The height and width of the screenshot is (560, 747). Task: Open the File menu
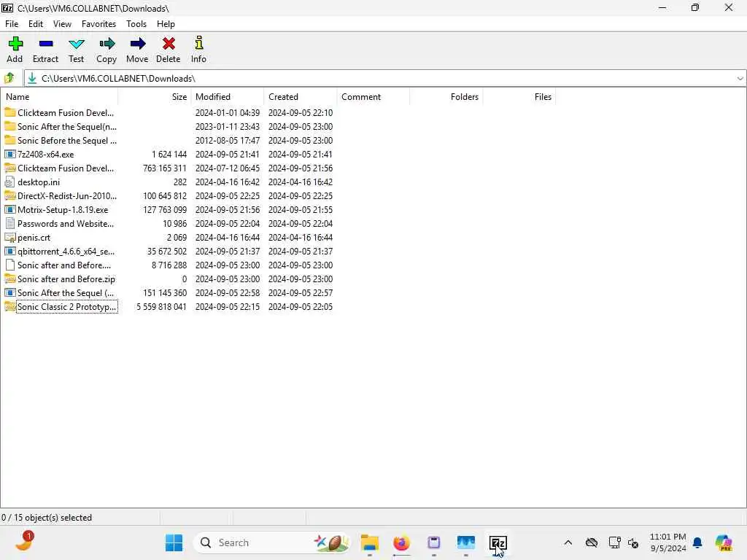coord(12,24)
